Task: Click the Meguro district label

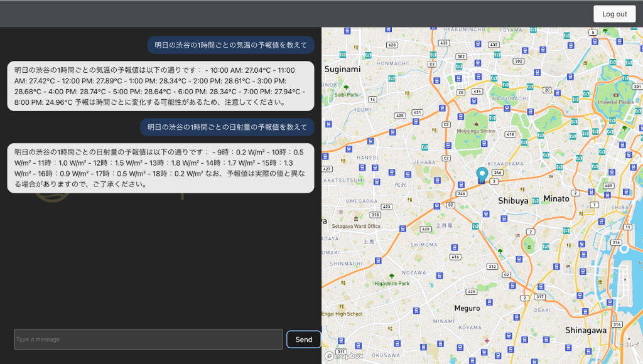Action: [x=467, y=308]
